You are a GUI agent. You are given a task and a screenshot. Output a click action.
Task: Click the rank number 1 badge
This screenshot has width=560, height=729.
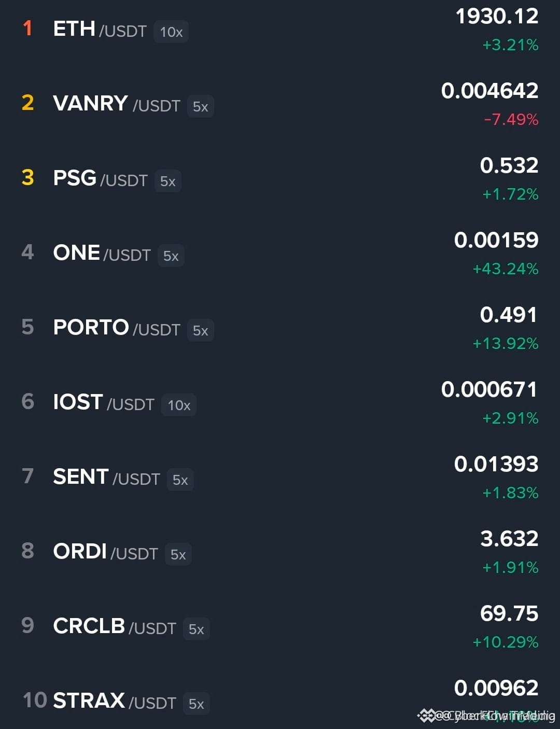point(27,29)
